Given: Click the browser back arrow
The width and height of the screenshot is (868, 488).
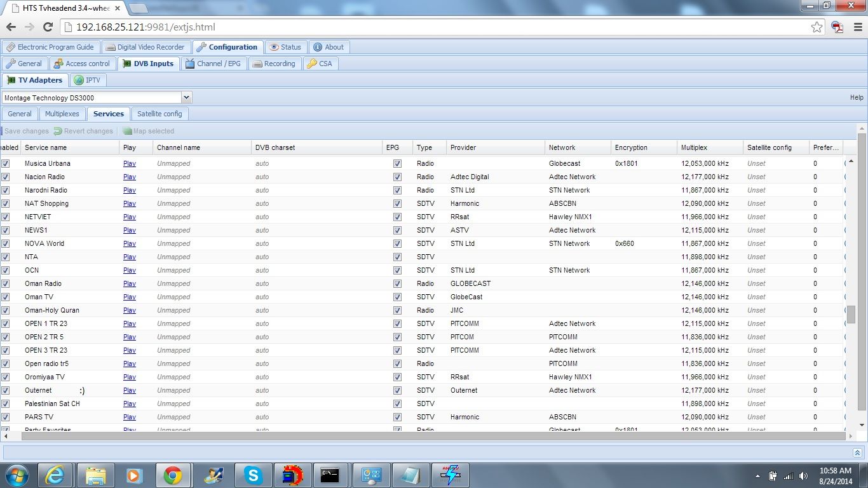Looking at the screenshot, I should pyautogui.click(x=11, y=27).
